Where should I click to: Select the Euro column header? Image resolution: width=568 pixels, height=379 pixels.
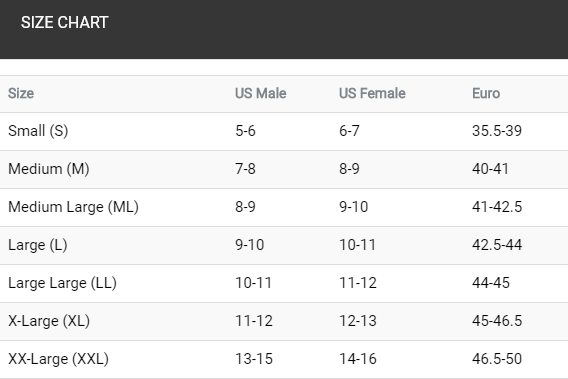[x=486, y=93]
